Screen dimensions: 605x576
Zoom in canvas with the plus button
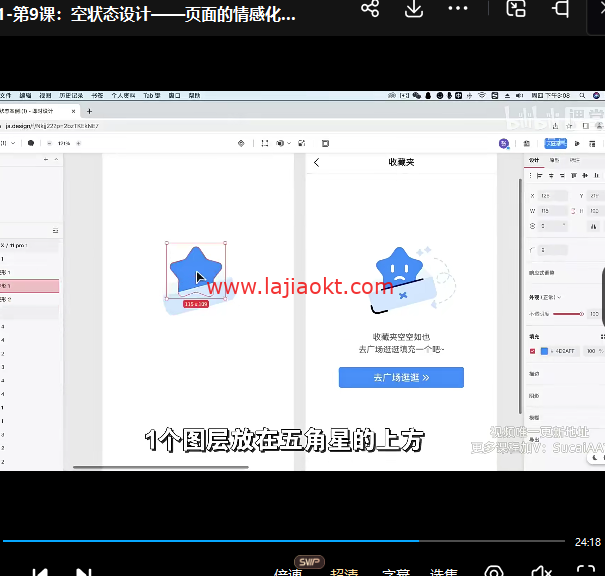click(x=78, y=143)
